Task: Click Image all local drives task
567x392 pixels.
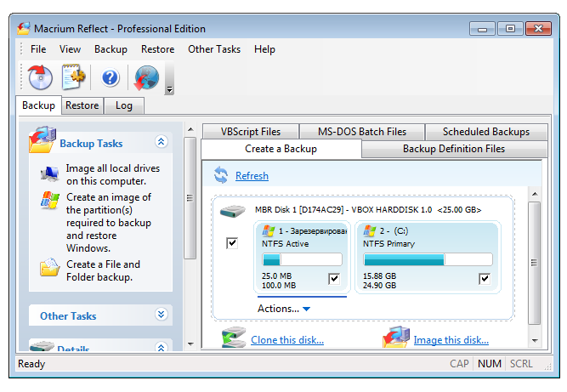Action: point(113,174)
